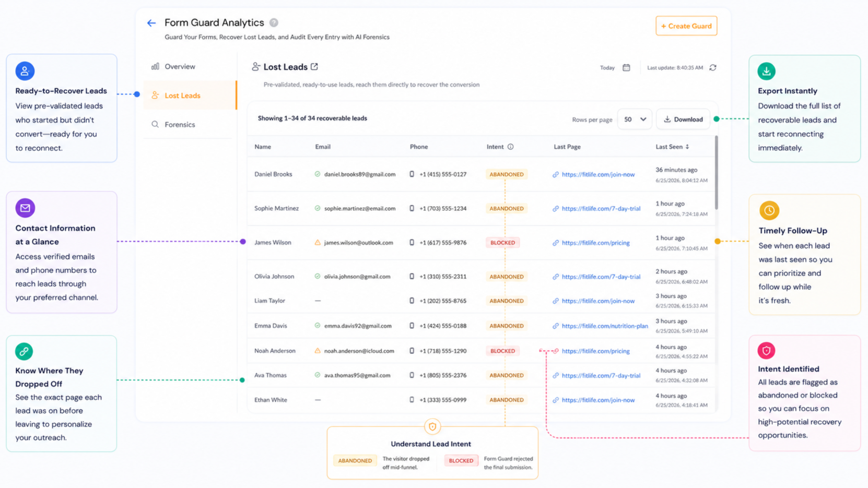Go back using the left arrow
868x488 pixels.
pyautogui.click(x=151, y=23)
